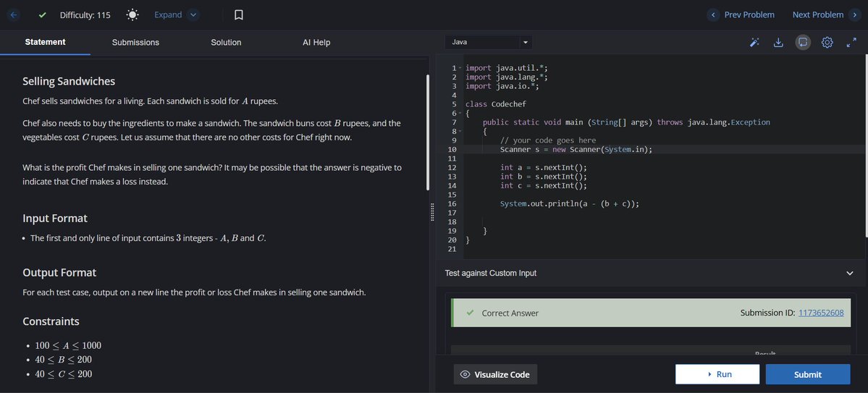Click the statement panel scrollbar
This screenshot has height=393, width=868.
428,133
